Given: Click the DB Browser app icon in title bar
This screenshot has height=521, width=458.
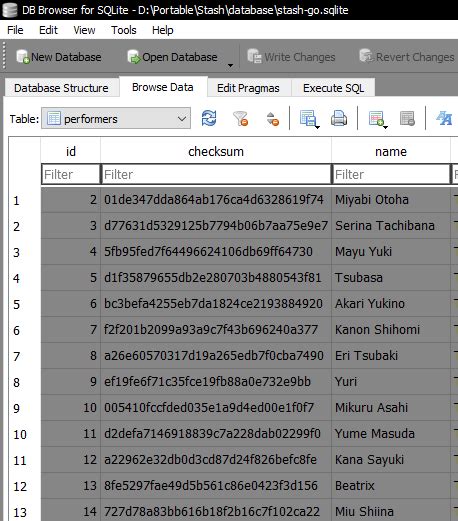Looking at the screenshot, I should 9,10.
